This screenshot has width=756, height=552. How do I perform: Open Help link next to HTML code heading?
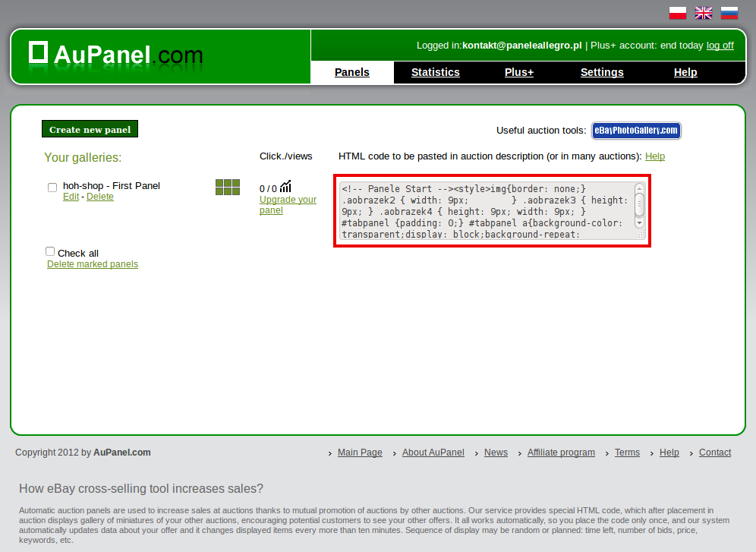655,156
